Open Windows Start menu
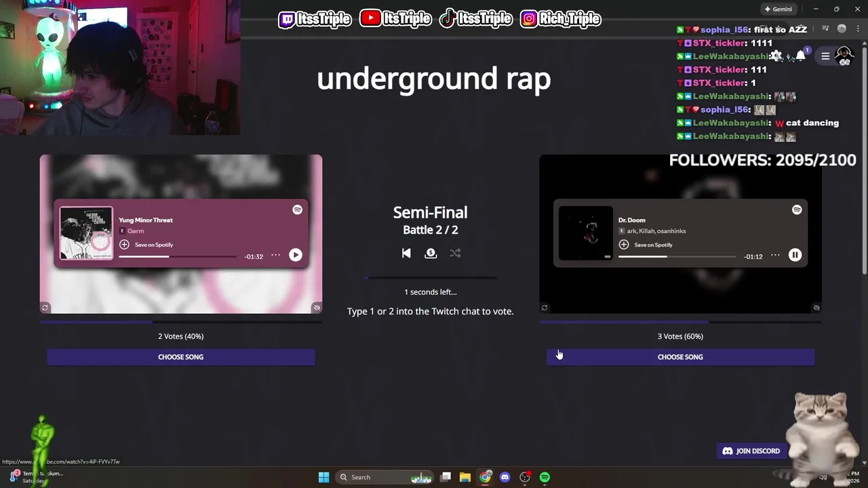Image resolution: width=868 pixels, height=488 pixels. 323,477
